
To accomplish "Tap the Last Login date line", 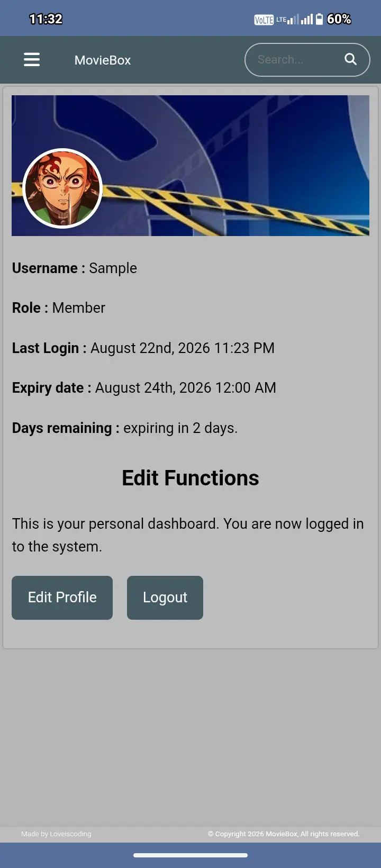I will coord(143,348).
